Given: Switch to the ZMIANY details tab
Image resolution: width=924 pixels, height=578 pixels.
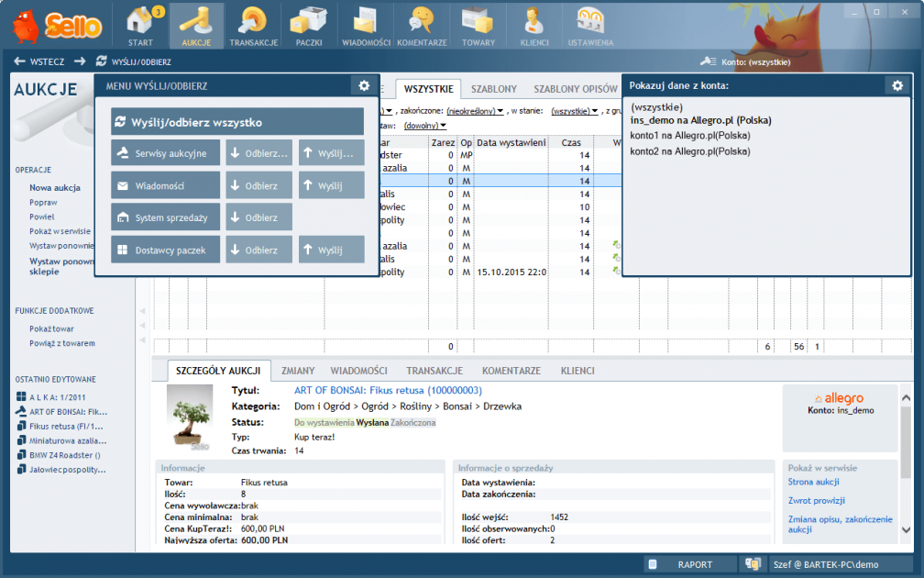Looking at the screenshot, I should (298, 371).
